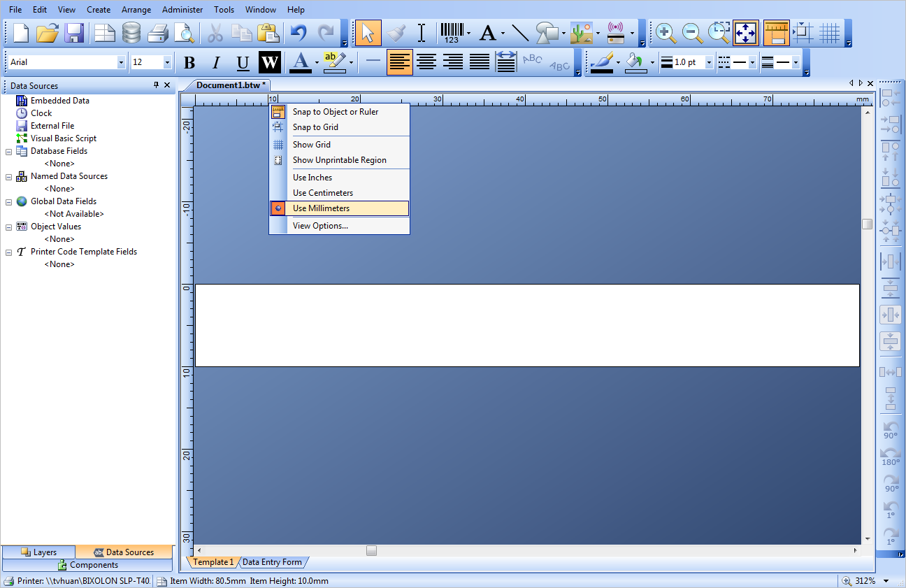Toggle the white-on-black W text style
The image size is (906, 588).
(x=270, y=63)
